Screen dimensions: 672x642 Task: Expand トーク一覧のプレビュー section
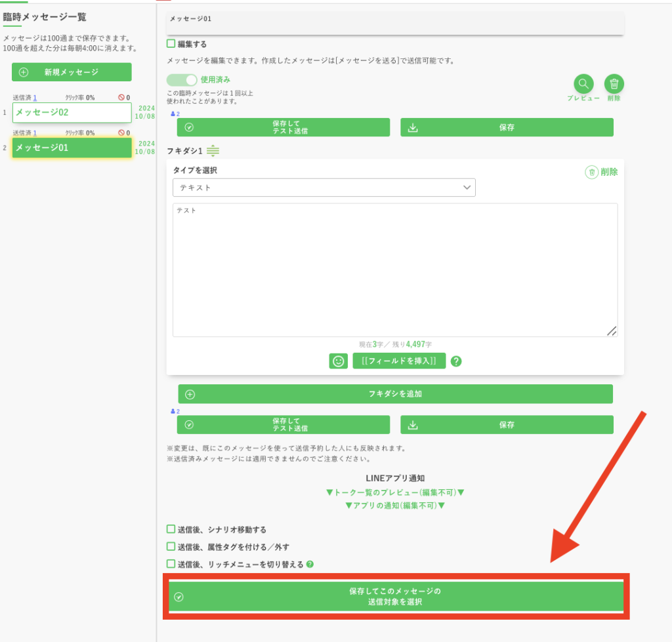[395, 492]
